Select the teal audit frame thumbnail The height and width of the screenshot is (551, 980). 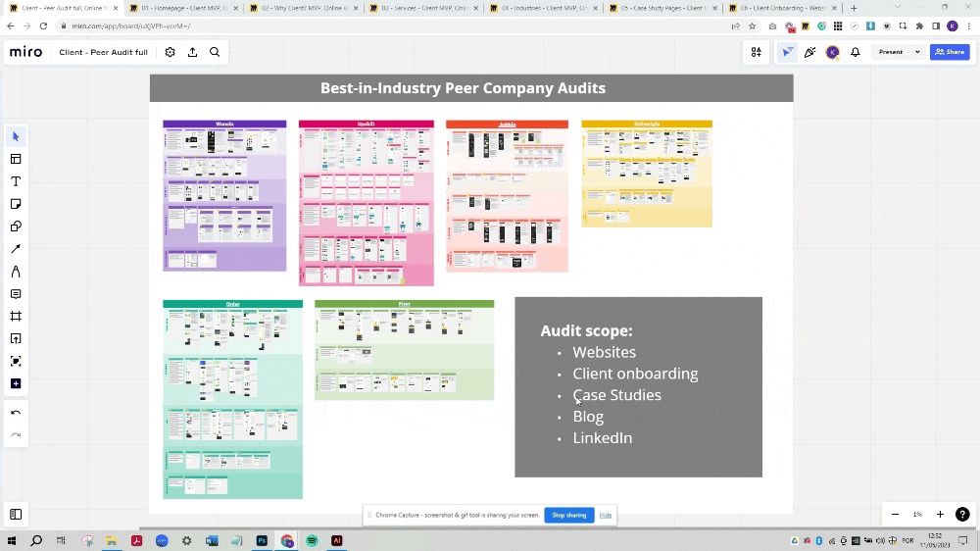pyautogui.click(x=232, y=400)
